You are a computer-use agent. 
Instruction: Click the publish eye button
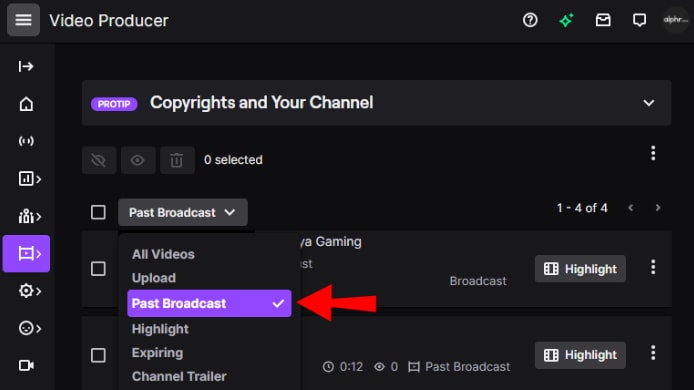coord(138,160)
